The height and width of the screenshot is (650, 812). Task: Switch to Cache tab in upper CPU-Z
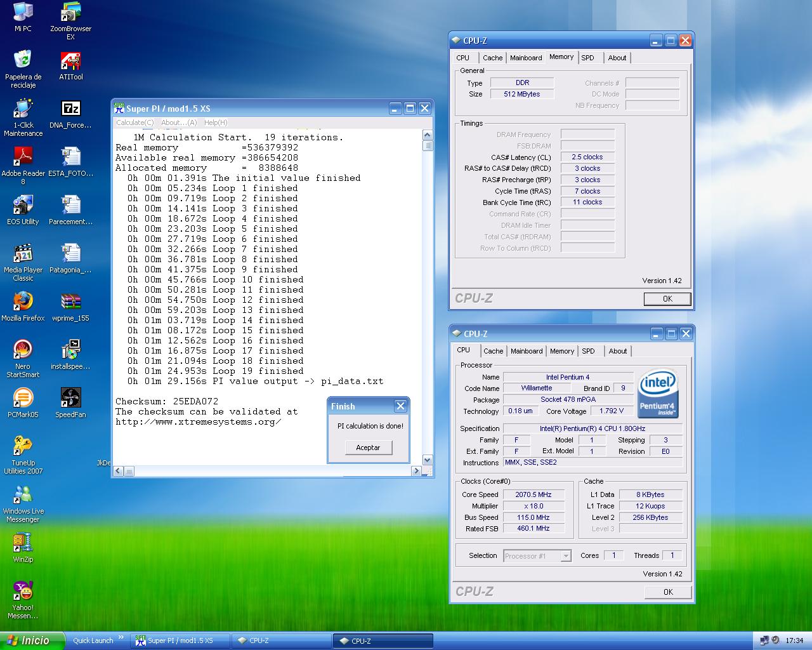point(492,58)
